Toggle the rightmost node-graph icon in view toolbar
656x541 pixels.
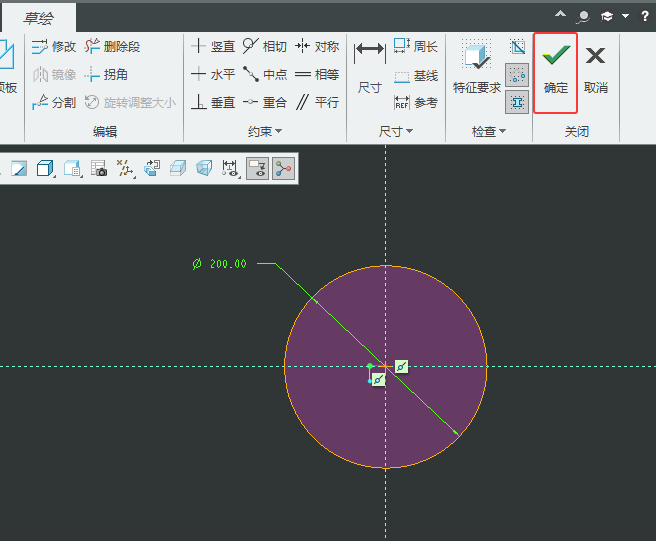pyautogui.click(x=284, y=168)
